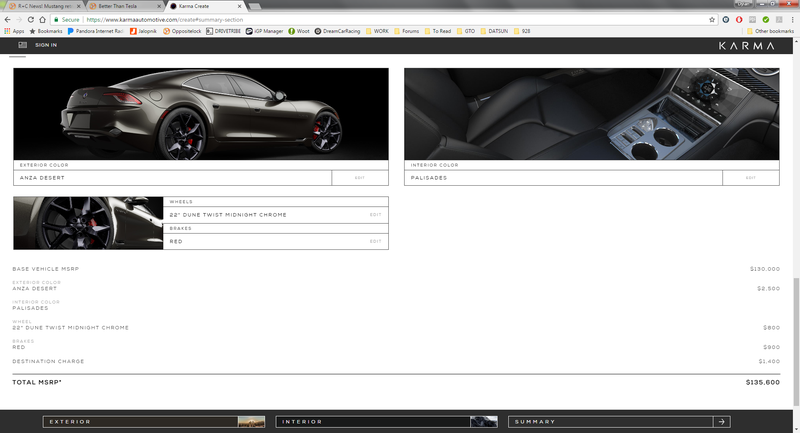This screenshot has height=433, width=800.
Task: Edit the Red brakes selection
Action: 376,241
